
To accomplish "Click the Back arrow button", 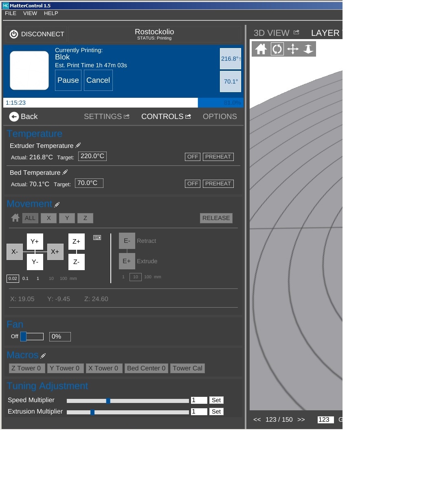I will pyautogui.click(x=24, y=117).
